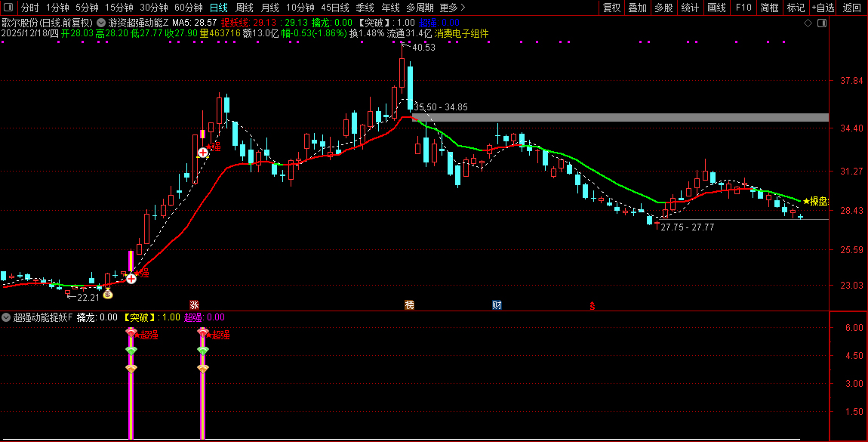868x442 pixels.
Task: Click the 榜 event marker icon
Action: pyautogui.click(x=409, y=304)
